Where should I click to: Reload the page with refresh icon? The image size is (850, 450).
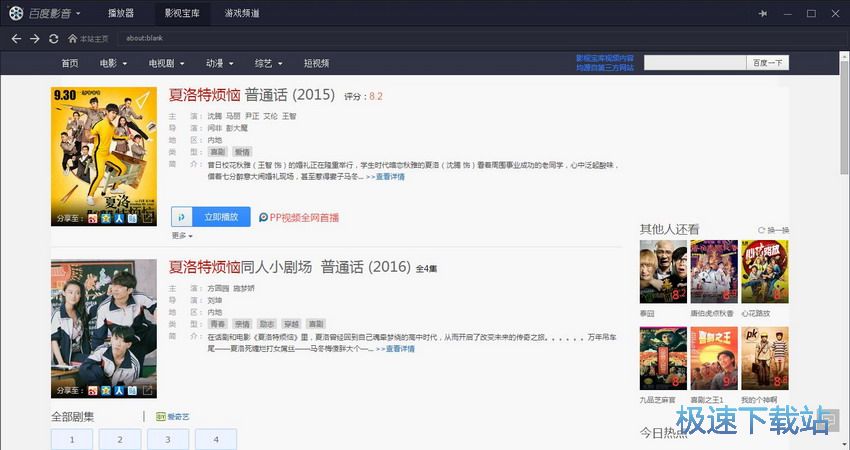(x=53, y=38)
